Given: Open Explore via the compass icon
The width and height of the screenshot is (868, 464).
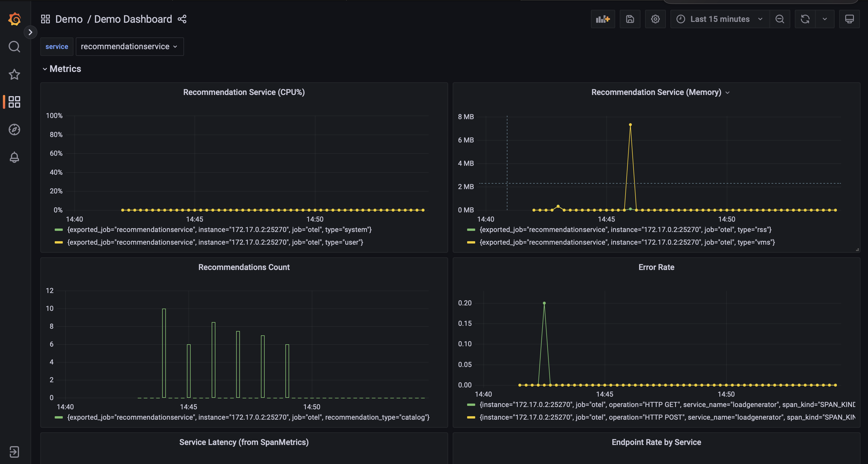Looking at the screenshot, I should tap(14, 129).
